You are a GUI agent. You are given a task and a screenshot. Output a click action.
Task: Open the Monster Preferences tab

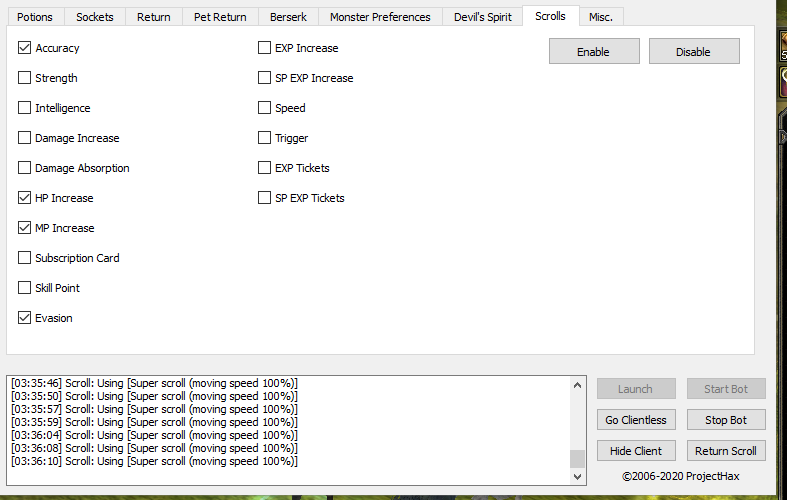(380, 17)
